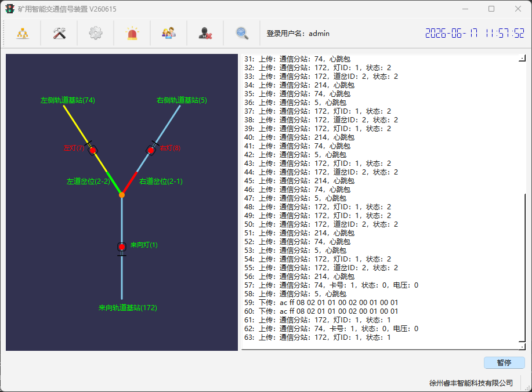
Task: Click the 左灯(7) label text
Action: (74, 148)
